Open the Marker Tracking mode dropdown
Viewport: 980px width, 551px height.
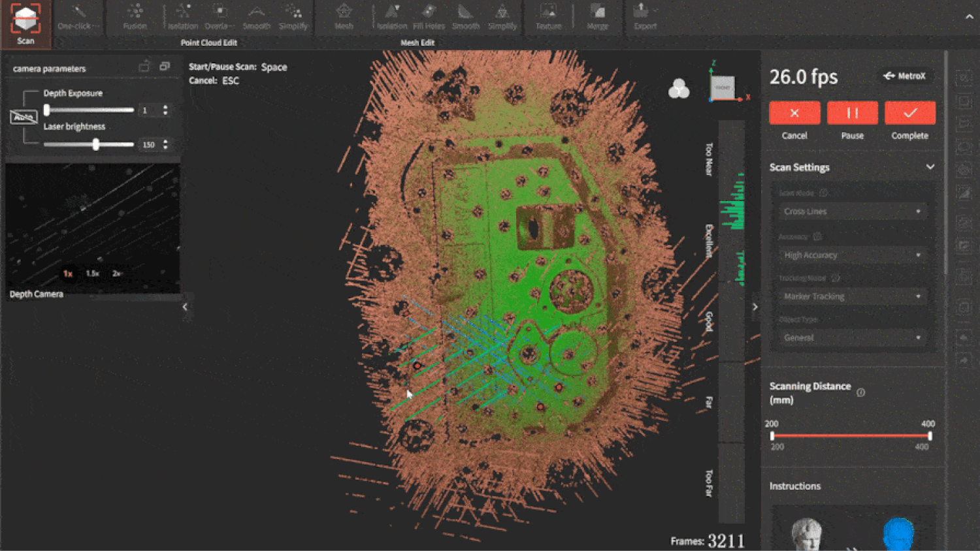pyautogui.click(x=852, y=296)
